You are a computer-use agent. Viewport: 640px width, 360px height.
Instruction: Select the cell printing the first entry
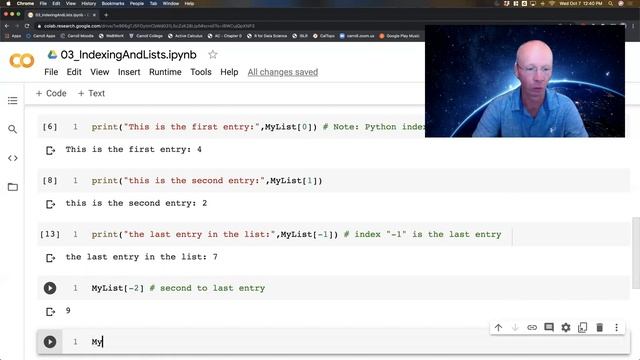point(231,127)
